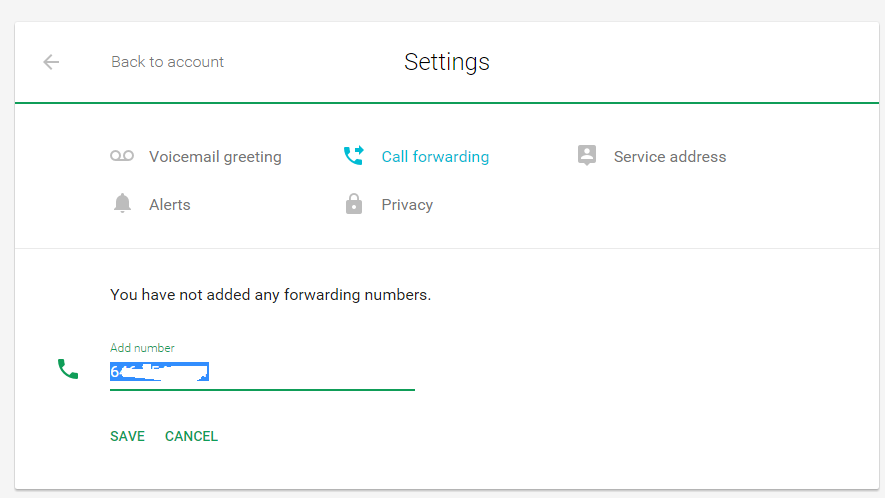Viewport: 885px width, 500px height.
Task: Open the Alerts section
Action: click(169, 205)
